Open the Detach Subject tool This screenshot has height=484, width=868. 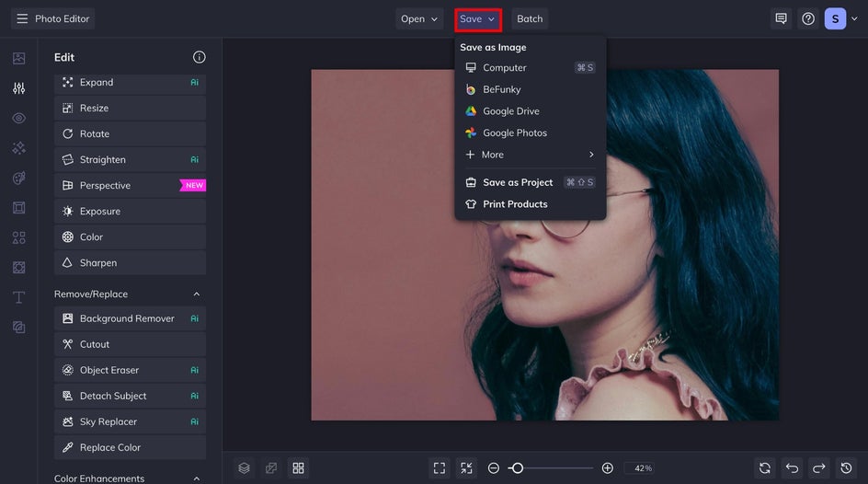pyautogui.click(x=130, y=396)
